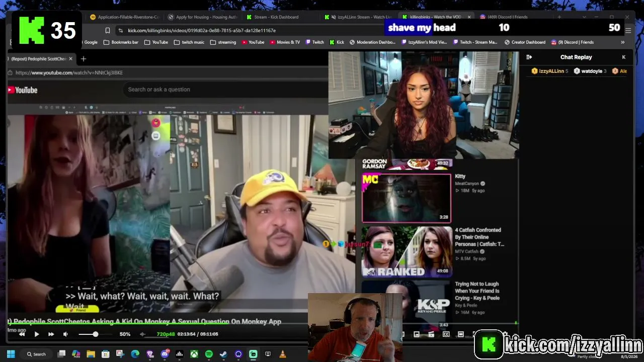
Task: Mute the VOD player volume speaker
Action: [65, 334]
